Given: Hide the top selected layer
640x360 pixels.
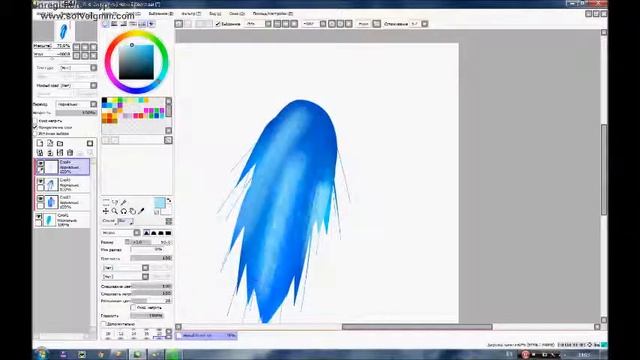Looking at the screenshot, I should point(40,163).
